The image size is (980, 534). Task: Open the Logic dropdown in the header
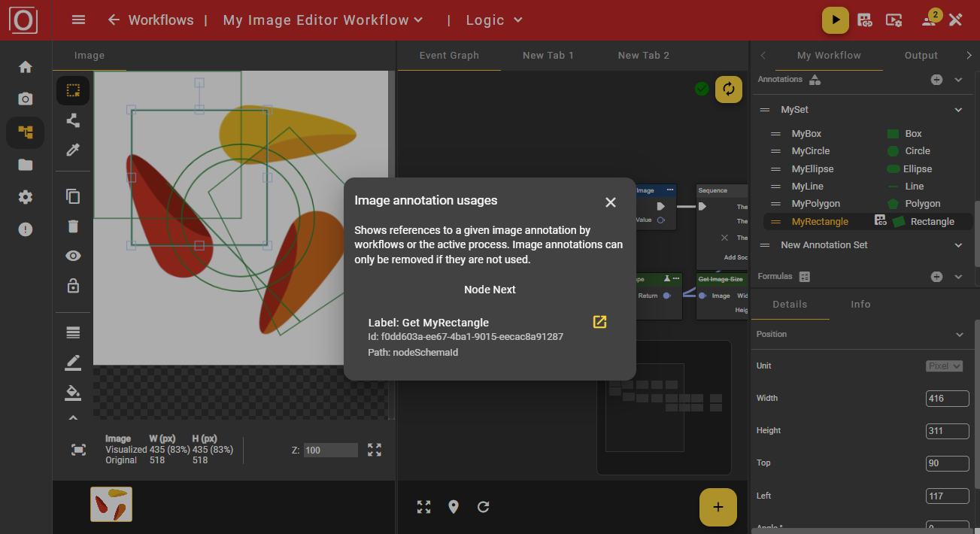tap(493, 20)
